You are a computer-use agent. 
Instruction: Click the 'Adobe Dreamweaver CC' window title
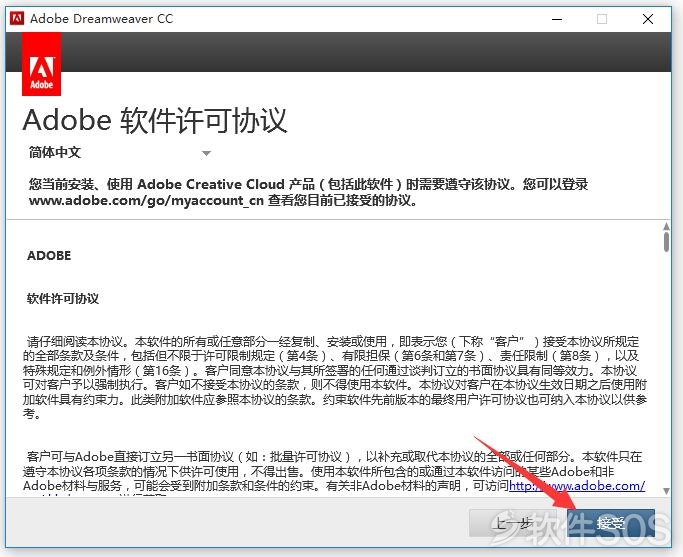click(x=101, y=19)
